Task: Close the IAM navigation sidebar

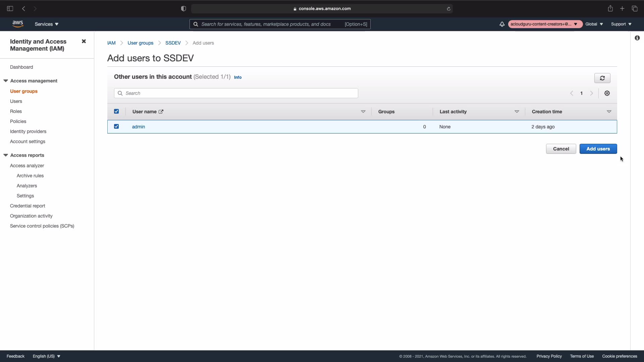Action: 84,41
